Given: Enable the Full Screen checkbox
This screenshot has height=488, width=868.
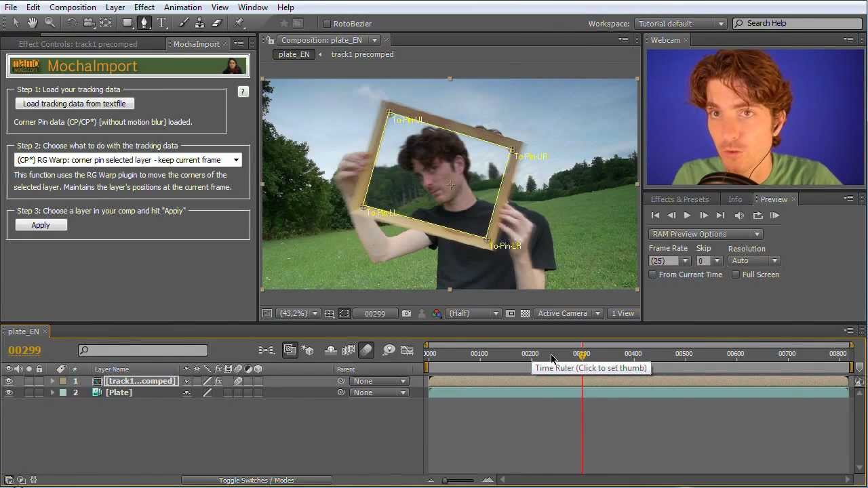Looking at the screenshot, I should click(736, 274).
